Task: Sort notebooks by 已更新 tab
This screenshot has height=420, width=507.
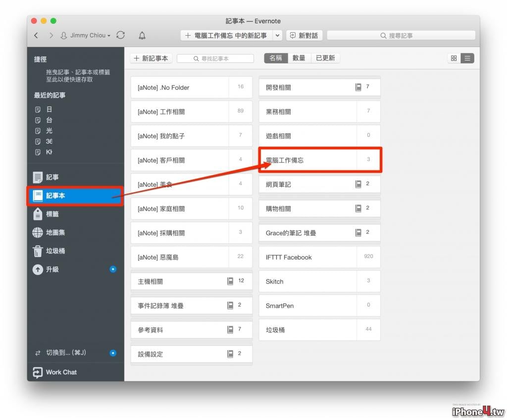Action: (x=325, y=58)
